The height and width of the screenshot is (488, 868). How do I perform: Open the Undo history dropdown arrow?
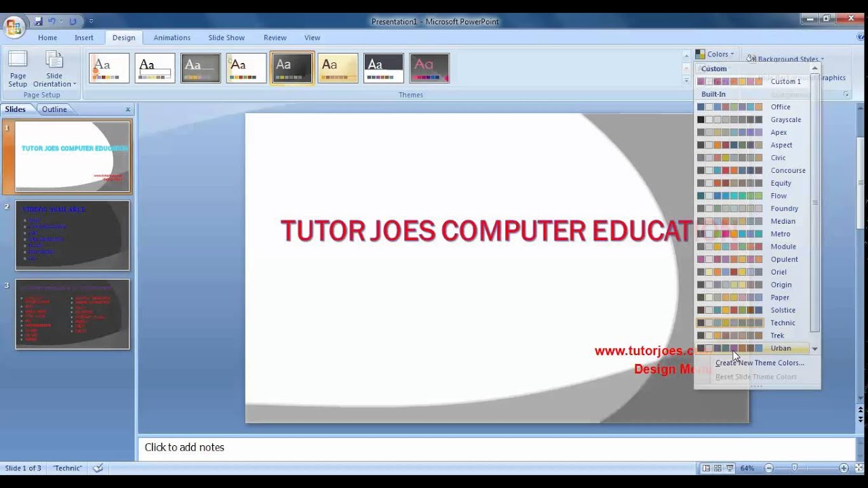[x=61, y=22]
